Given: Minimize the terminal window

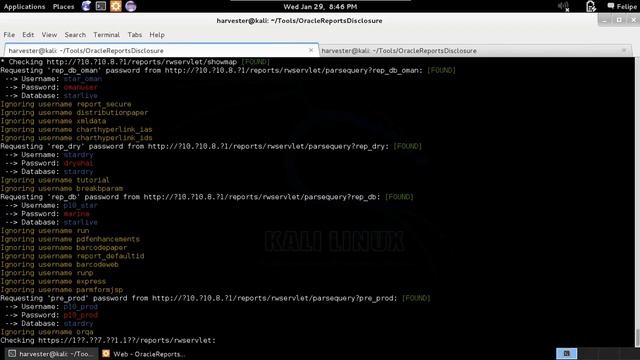Looking at the screenshot, I should coord(604,20).
